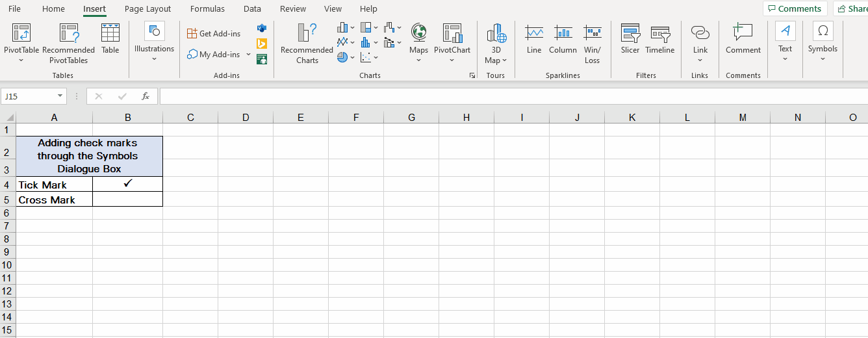This screenshot has width=868, height=338.
Task: Insert a line or area chart
Action: point(342,43)
